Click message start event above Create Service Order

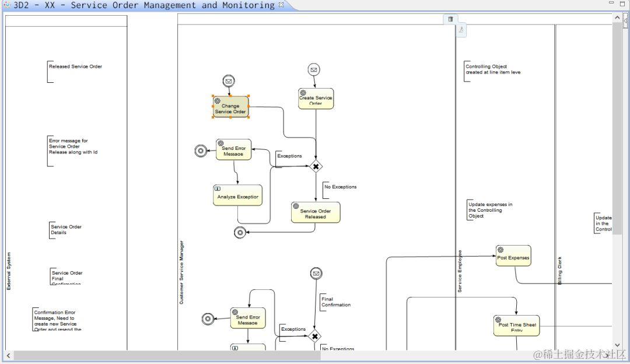coord(314,69)
